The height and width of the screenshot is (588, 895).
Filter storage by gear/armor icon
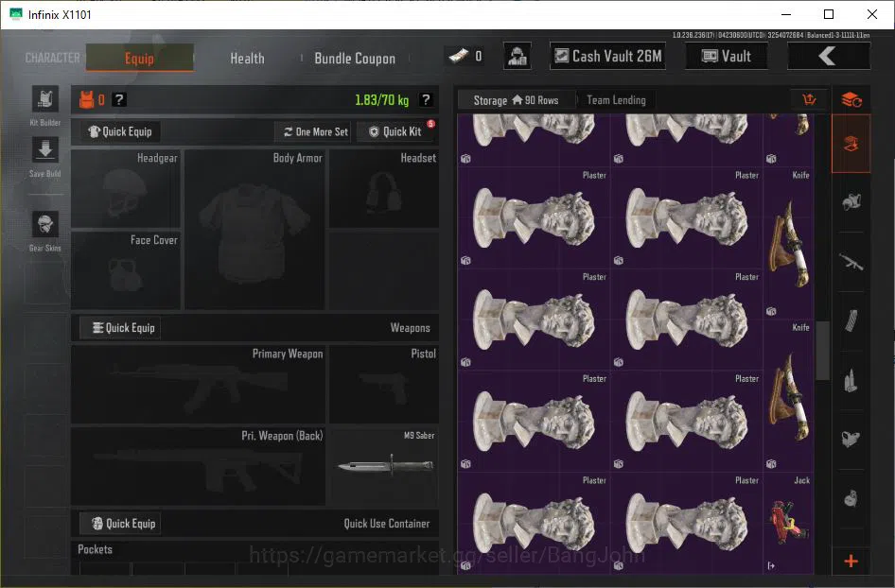click(x=851, y=201)
